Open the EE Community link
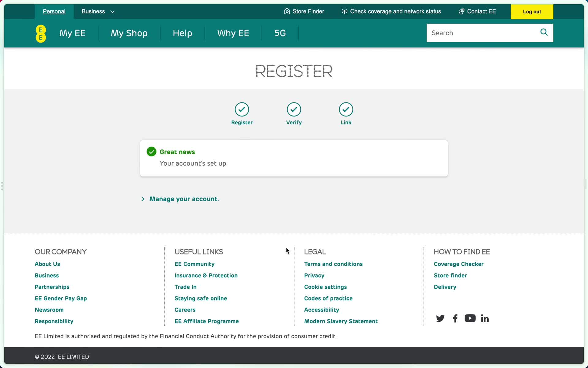This screenshot has height=368, width=588. click(x=194, y=264)
